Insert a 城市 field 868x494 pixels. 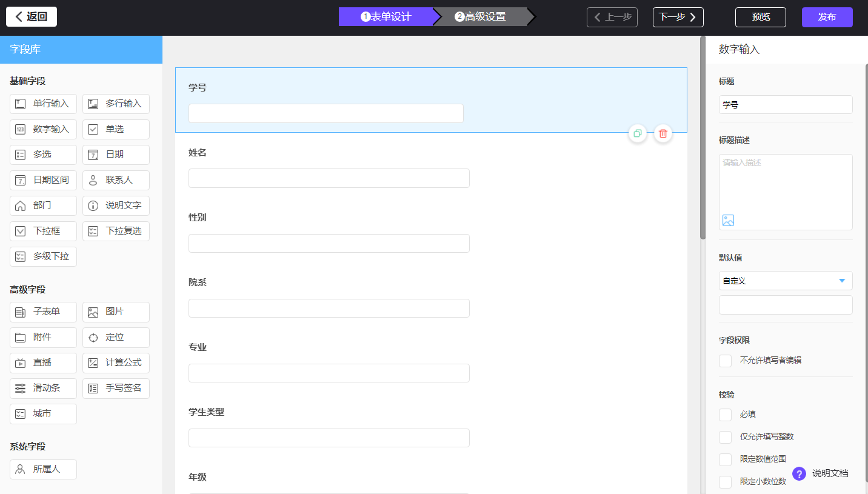point(44,413)
